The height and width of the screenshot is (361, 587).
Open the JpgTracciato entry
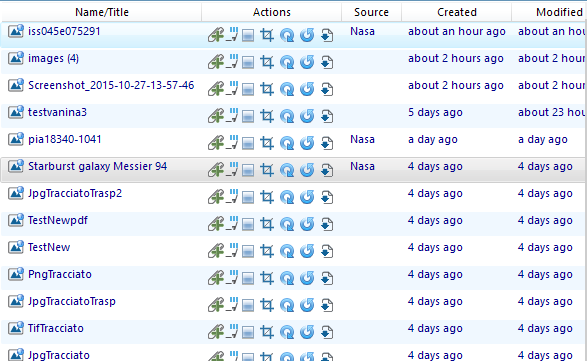[59, 355]
